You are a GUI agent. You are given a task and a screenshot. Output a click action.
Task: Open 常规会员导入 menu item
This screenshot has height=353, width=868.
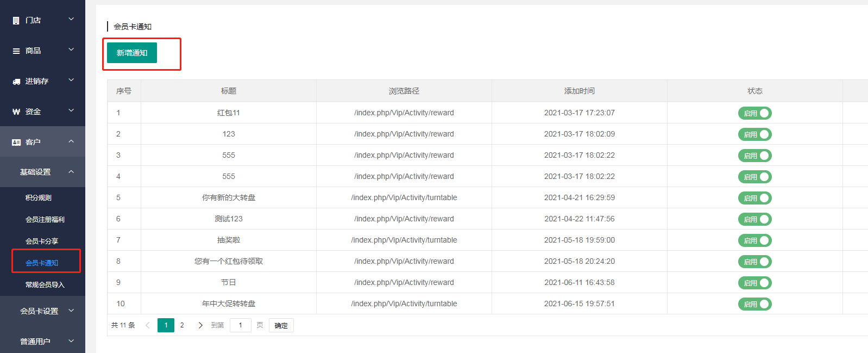click(x=45, y=285)
